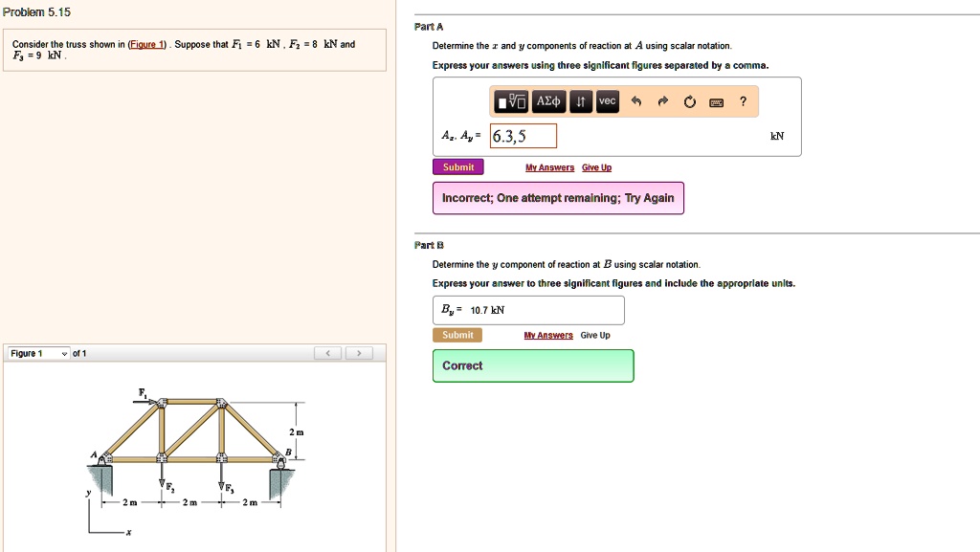
Task: Open the Greek symbols ΑΣΦ palette
Action: click(547, 101)
